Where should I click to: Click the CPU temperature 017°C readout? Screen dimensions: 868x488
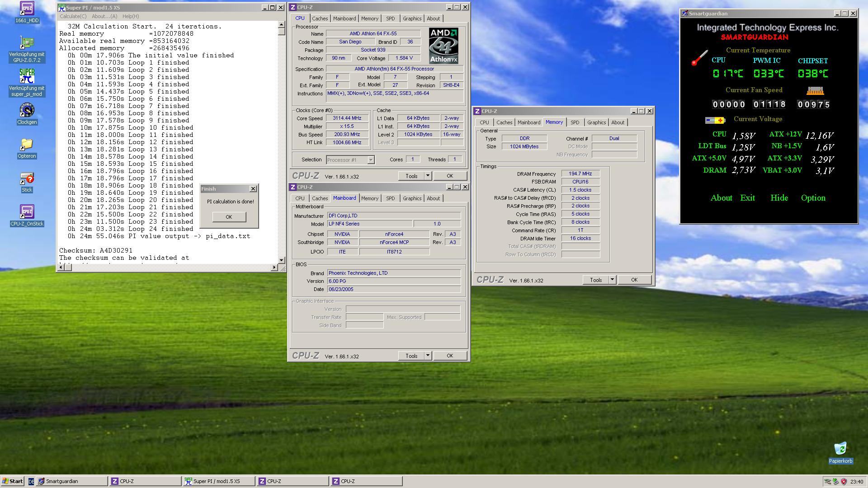tap(728, 73)
